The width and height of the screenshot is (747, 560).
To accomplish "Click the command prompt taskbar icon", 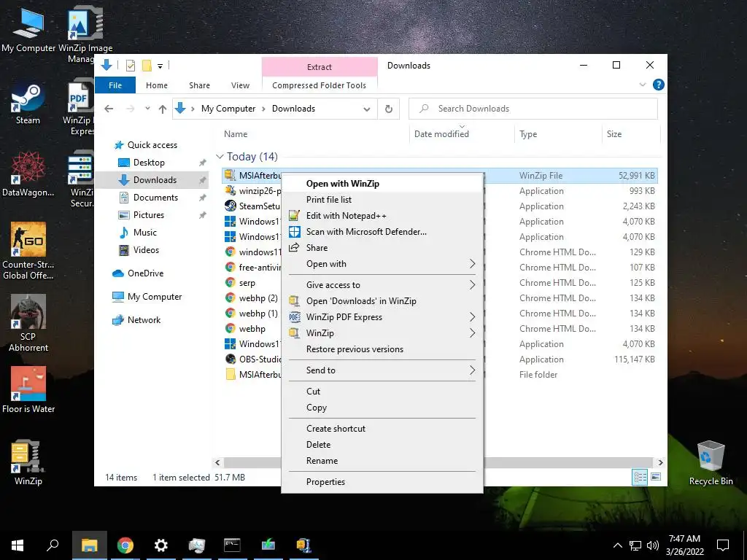I will (232, 545).
